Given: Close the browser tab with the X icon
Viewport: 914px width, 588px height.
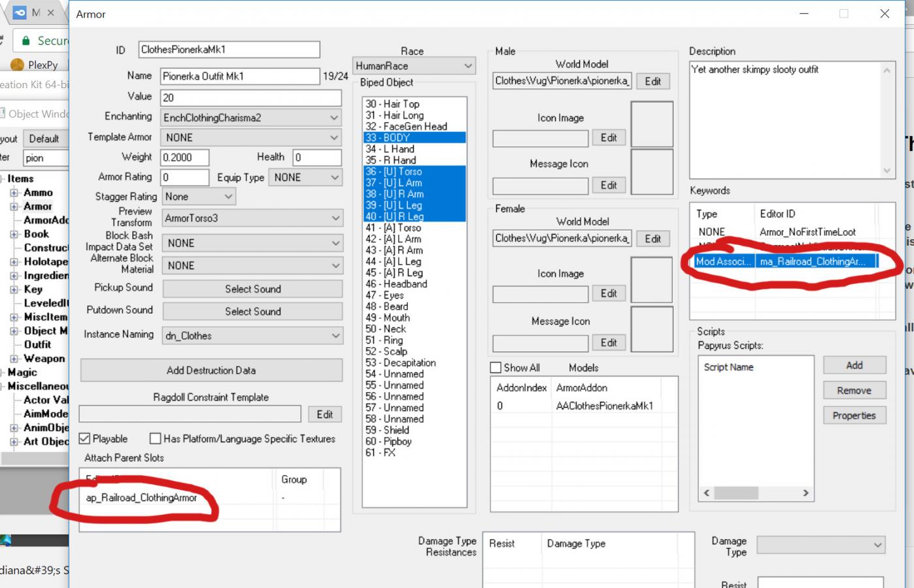Looking at the screenshot, I should [51, 12].
